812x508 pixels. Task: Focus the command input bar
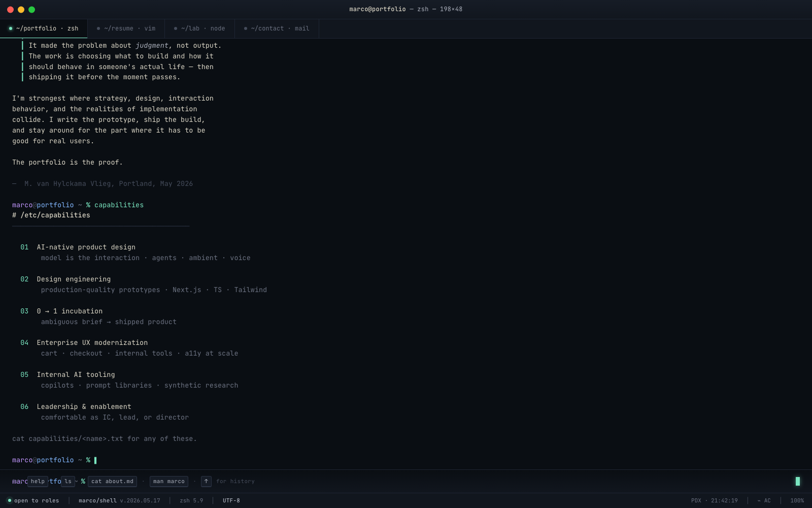click(406, 481)
